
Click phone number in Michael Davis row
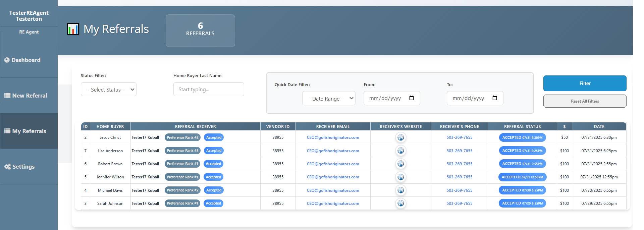[x=460, y=190]
